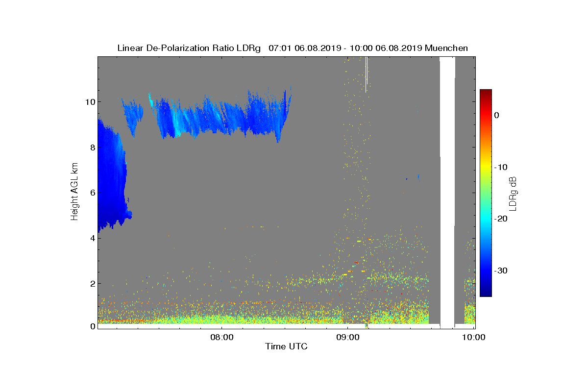The height and width of the screenshot is (392, 588).
Task: Click the "08:00" time tick label
Action: click(221, 337)
